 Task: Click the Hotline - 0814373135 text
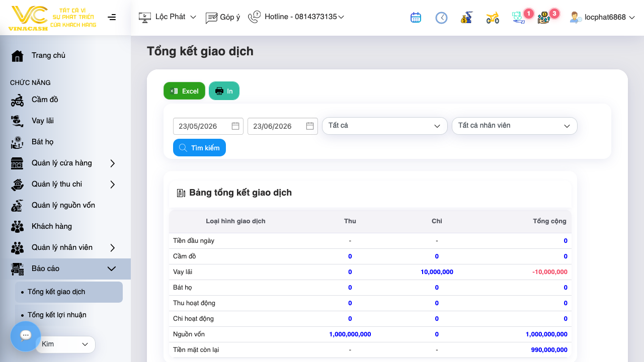click(301, 17)
